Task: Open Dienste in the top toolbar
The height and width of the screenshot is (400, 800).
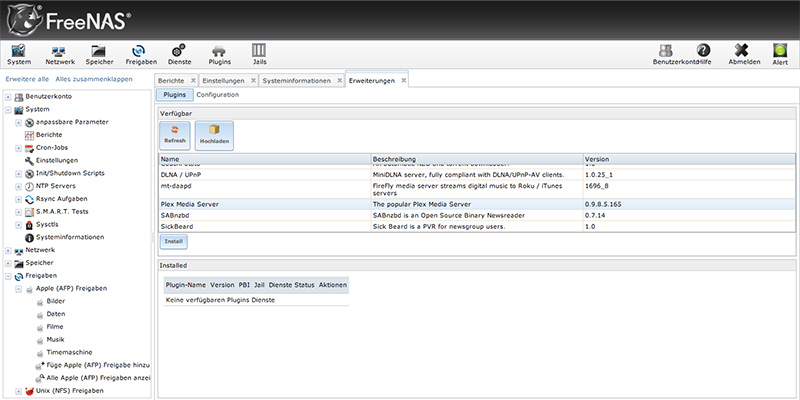Action: (x=179, y=55)
